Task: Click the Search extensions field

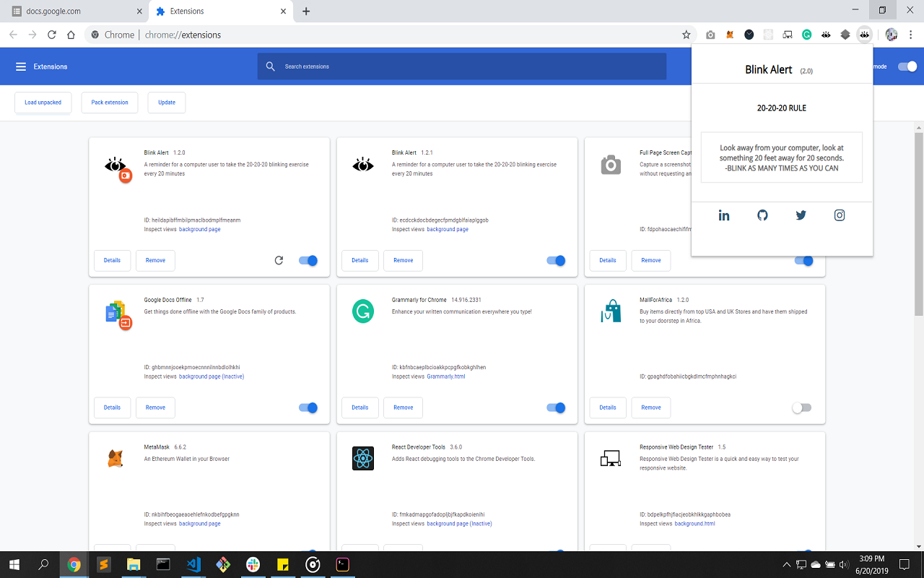Action: pos(462,66)
